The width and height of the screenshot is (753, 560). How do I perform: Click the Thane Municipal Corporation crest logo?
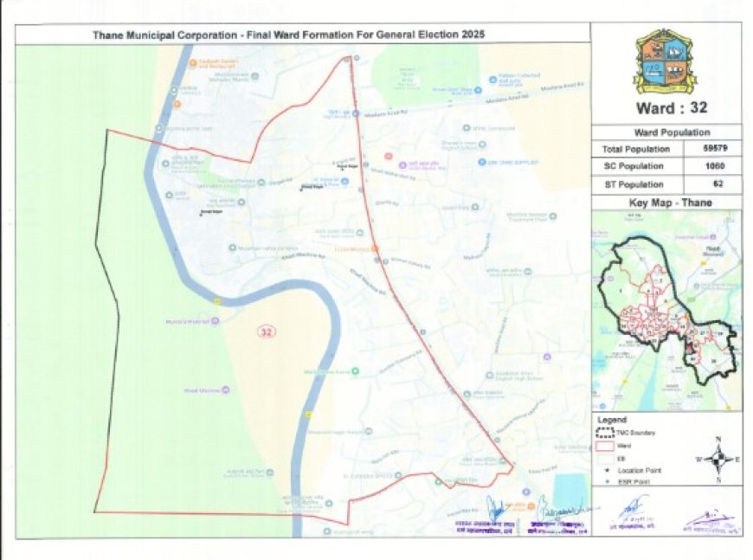665,62
